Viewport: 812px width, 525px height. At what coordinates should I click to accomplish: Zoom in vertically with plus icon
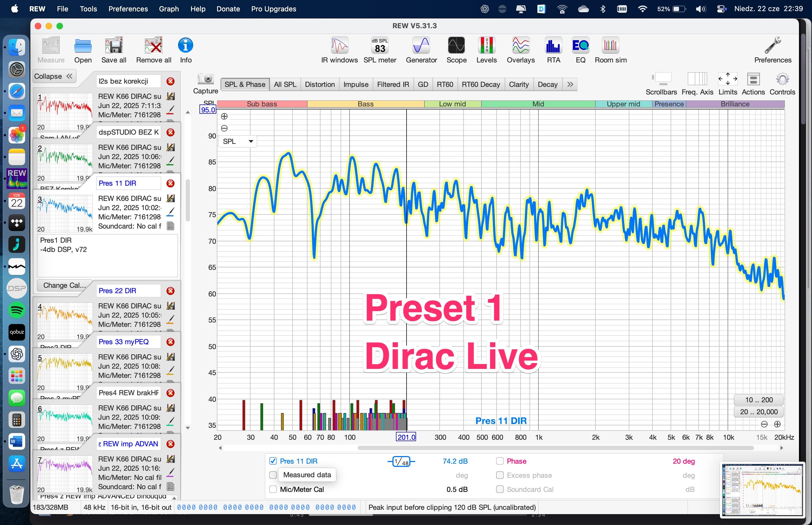224,116
